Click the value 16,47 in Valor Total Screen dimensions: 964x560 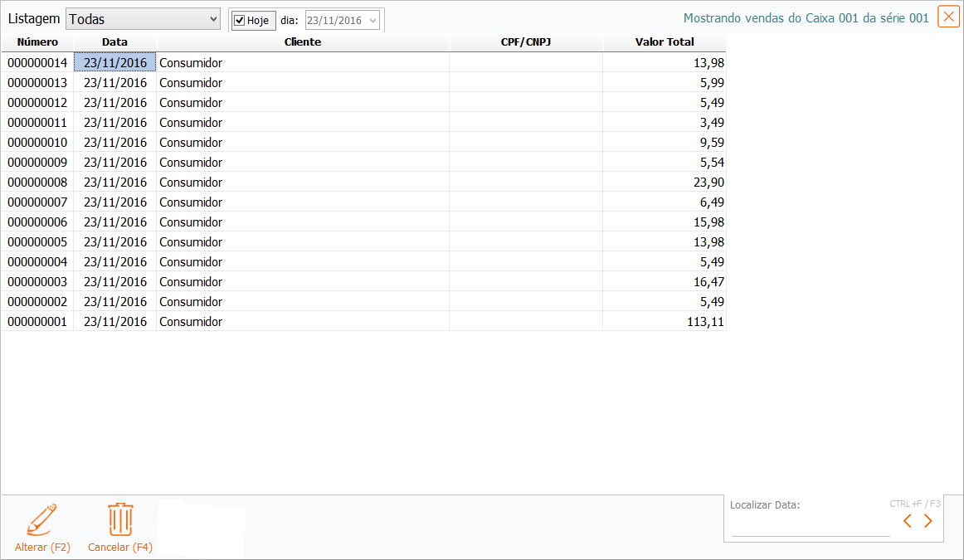(x=708, y=281)
